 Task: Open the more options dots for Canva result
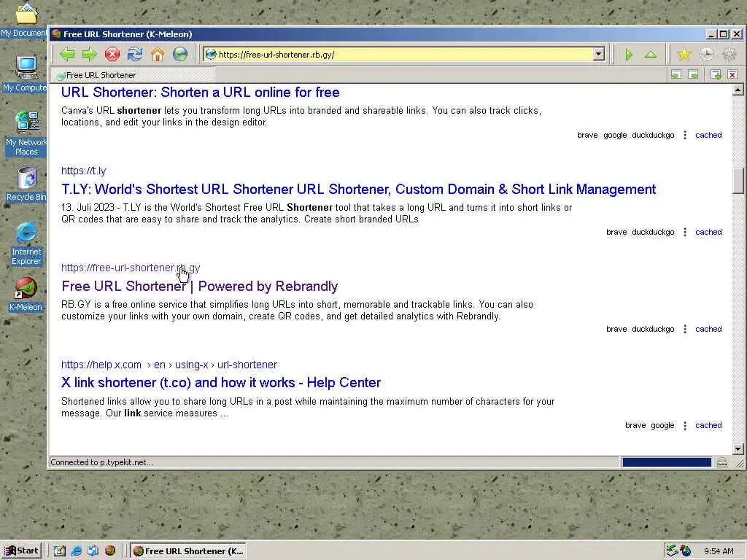coord(684,135)
